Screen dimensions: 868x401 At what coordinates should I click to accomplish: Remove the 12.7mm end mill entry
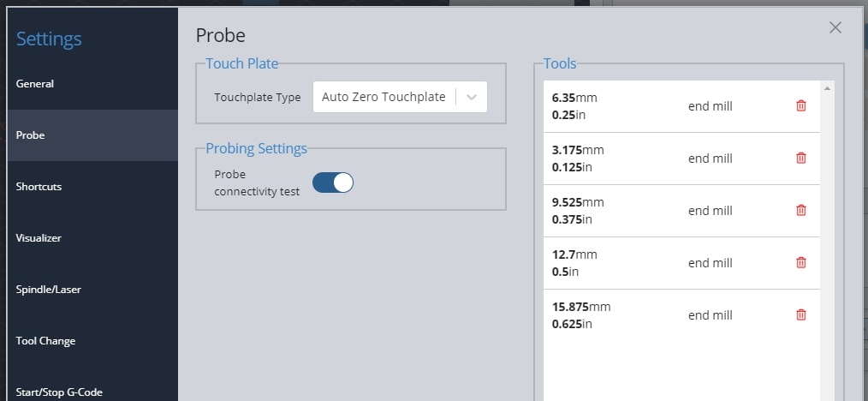pos(800,263)
